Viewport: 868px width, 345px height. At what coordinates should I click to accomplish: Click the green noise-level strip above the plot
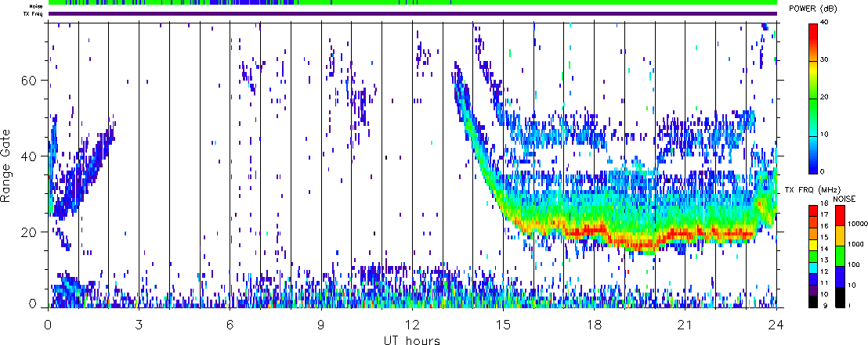[x=413, y=3]
